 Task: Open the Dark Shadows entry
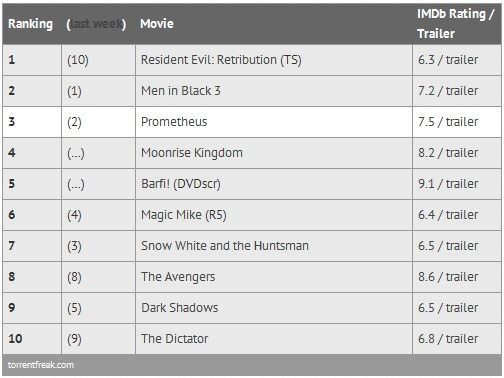(180, 308)
